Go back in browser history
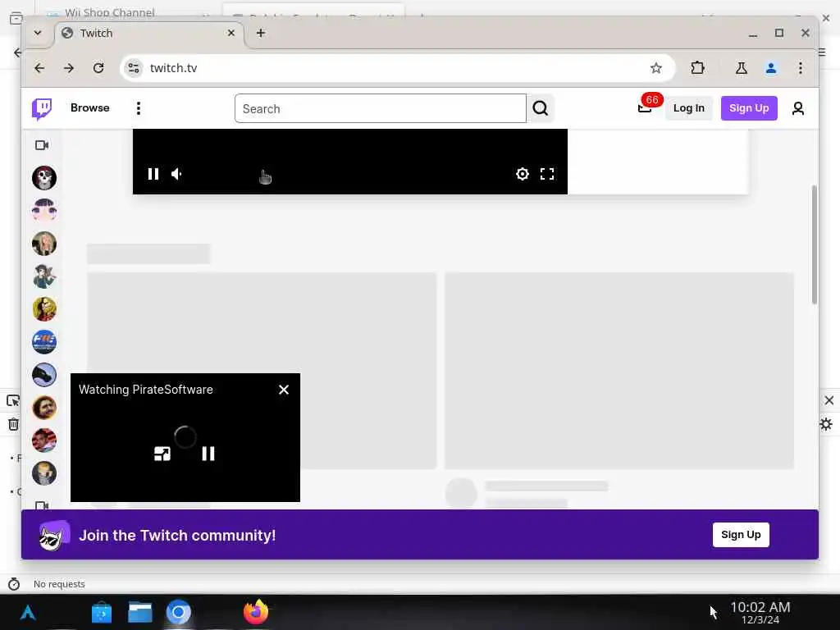This screenshot has width=840, height=630. (39, 68)
